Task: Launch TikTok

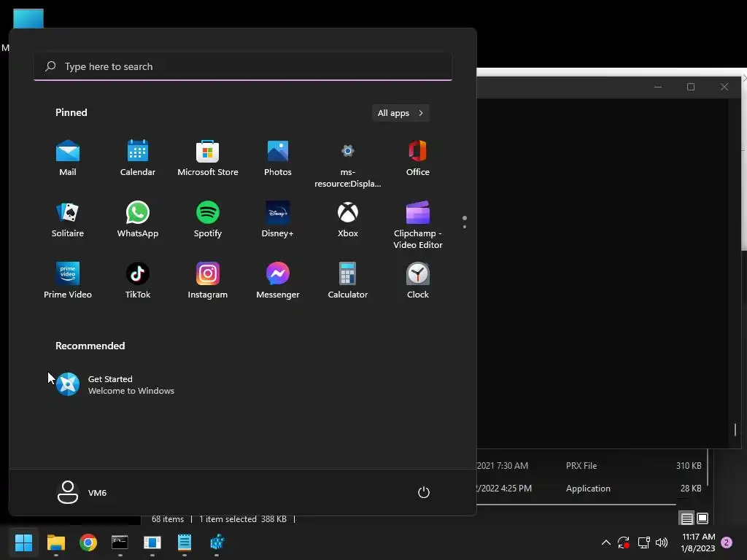Action: point(138,281)
